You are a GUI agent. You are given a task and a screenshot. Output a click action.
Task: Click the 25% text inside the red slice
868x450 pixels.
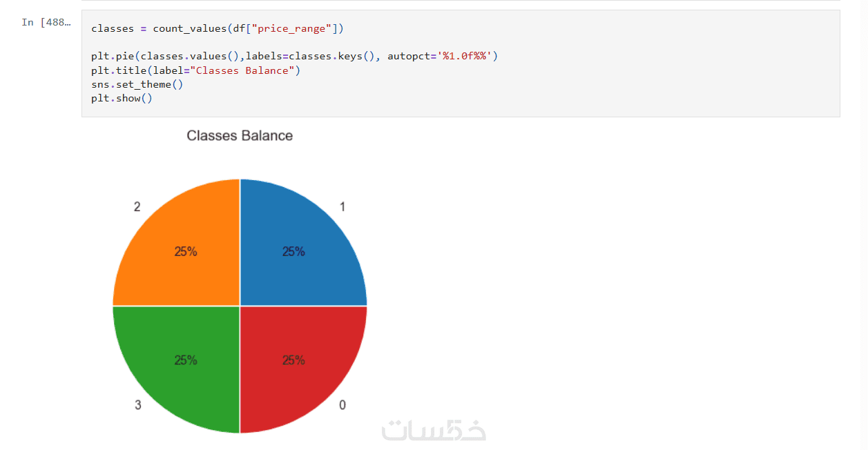(293, 360)
